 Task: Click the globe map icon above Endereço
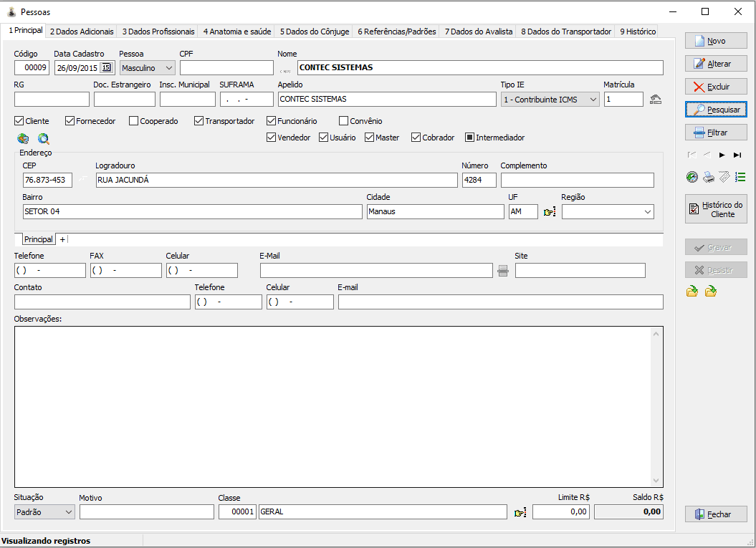click(x=23, y=139)
